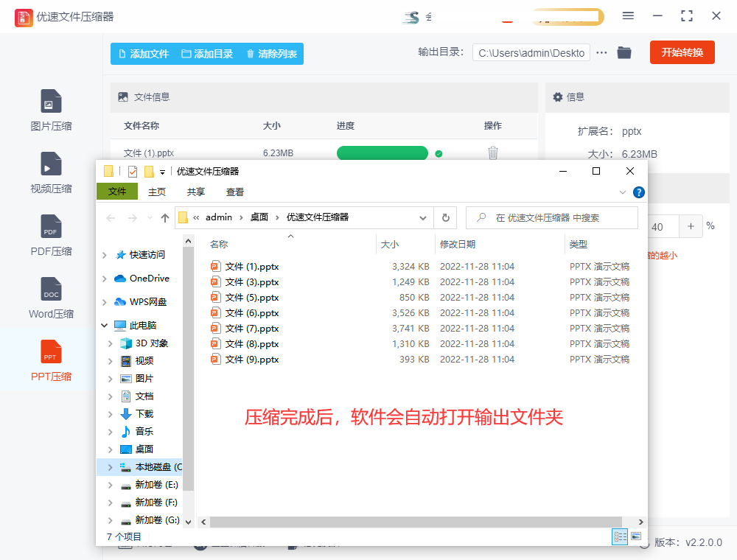Open the PDF压缩 tool in sidebar
Image resolution: width=737 pixels, height=560 pixels.
[51, 235]
